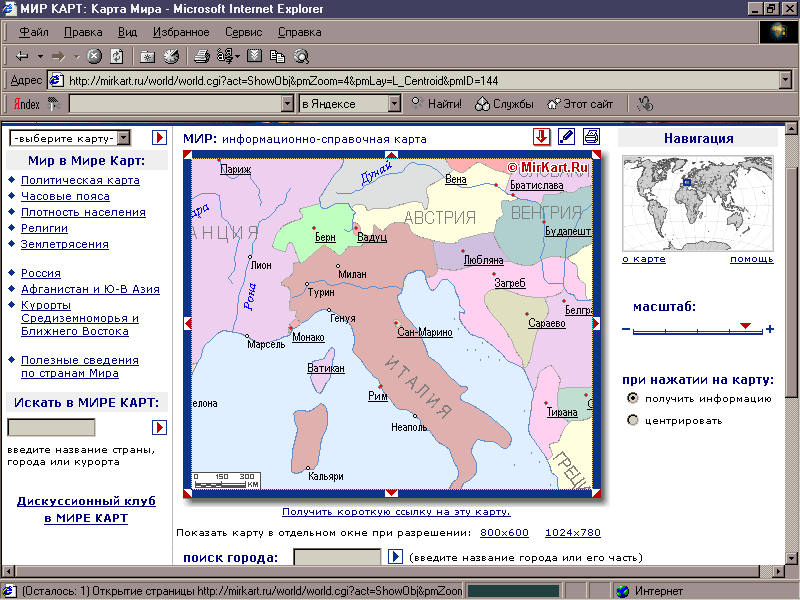Click the Print icon in browser toolbar

(201, 56)
